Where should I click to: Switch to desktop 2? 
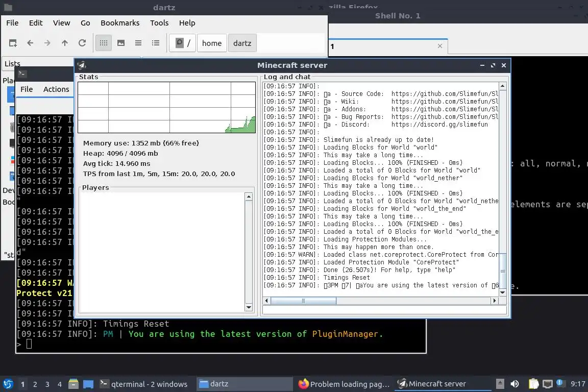tap(35, 384)
